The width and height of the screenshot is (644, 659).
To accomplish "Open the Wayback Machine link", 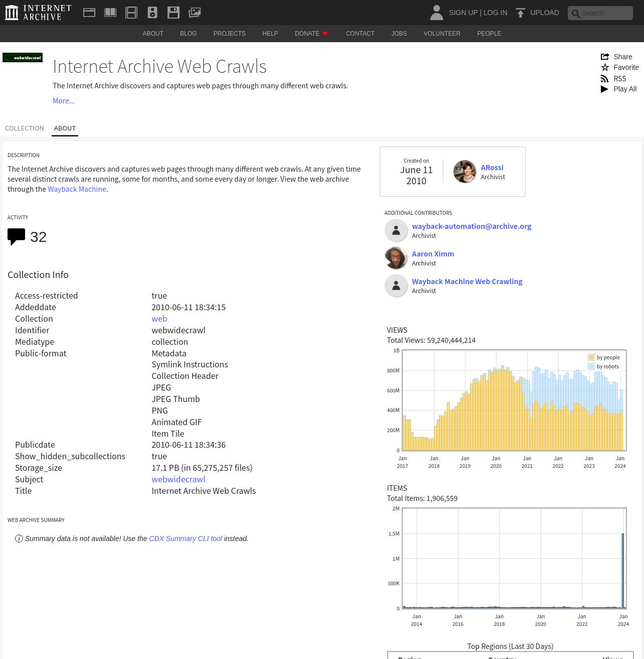I will tap(77, 189).
